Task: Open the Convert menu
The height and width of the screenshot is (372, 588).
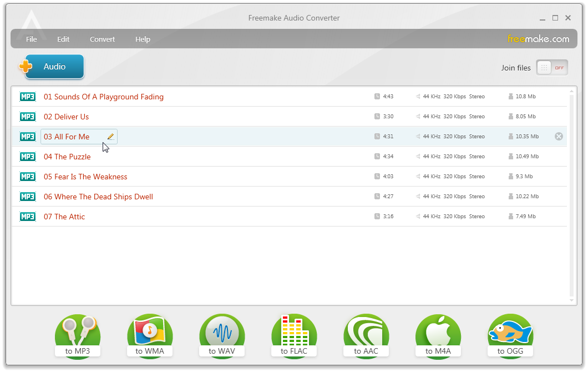Action: click(102, 39)
